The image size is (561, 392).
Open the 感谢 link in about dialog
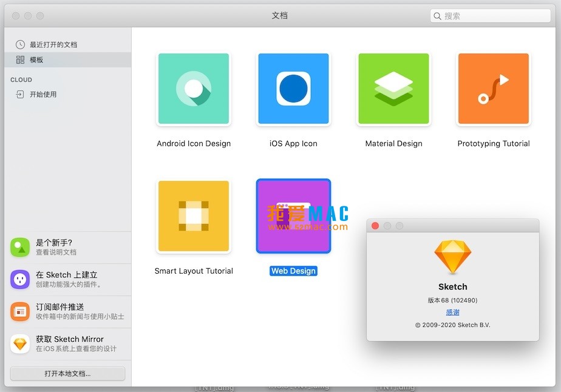click(452, 312)
